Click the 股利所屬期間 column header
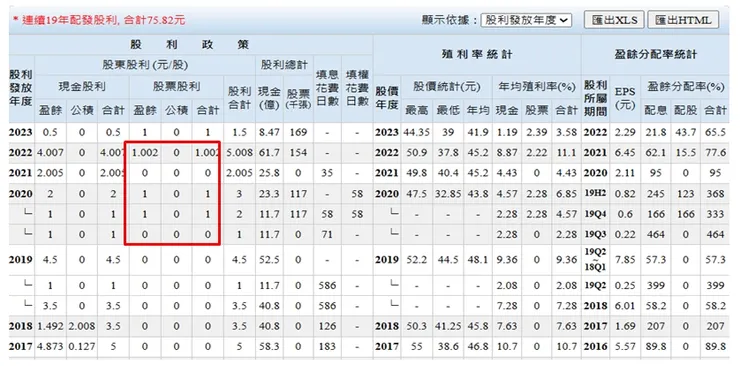Viewport: 740px width, 366px height. pos(596,98)
